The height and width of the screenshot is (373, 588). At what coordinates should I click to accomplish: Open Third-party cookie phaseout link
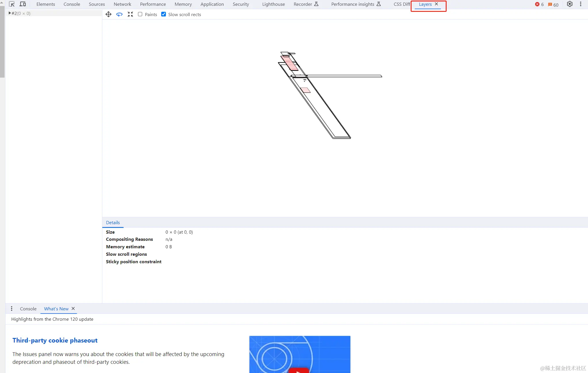tap(55, 340)
